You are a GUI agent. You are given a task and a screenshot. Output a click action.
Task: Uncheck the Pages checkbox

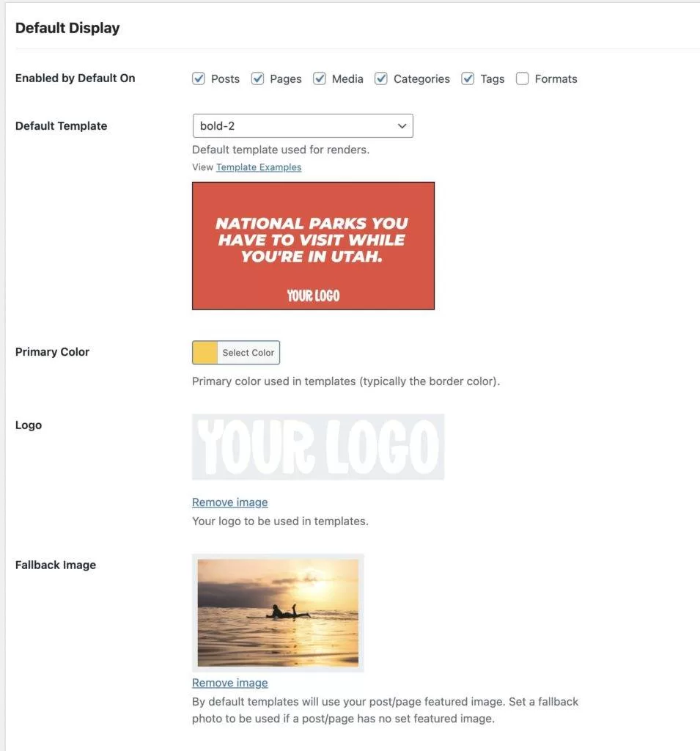pyautogui.click(x=257, y=78)
